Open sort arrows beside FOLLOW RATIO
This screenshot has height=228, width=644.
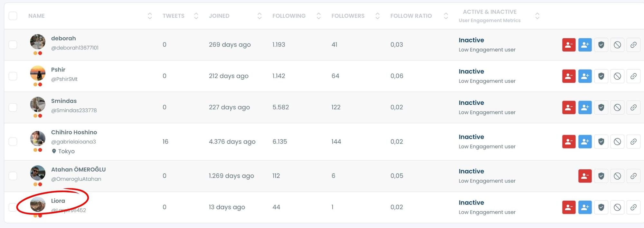(x=446, y=15)
